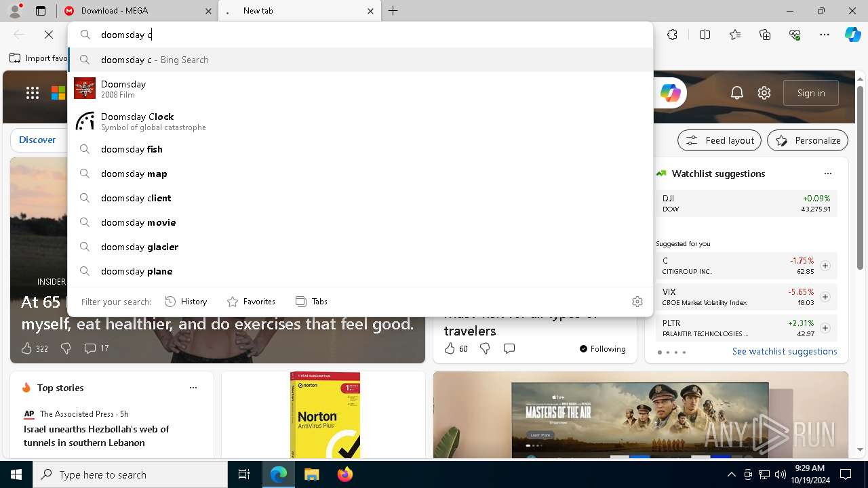The width and height of the screenshot is (868, 488).
Task: Open the Collections icon
Action: pos(765,35)
